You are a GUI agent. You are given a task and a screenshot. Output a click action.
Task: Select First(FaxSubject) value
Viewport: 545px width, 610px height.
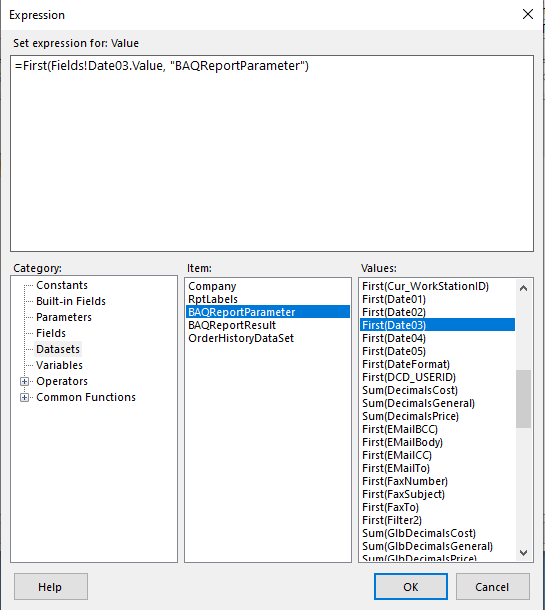coord(437,494)
